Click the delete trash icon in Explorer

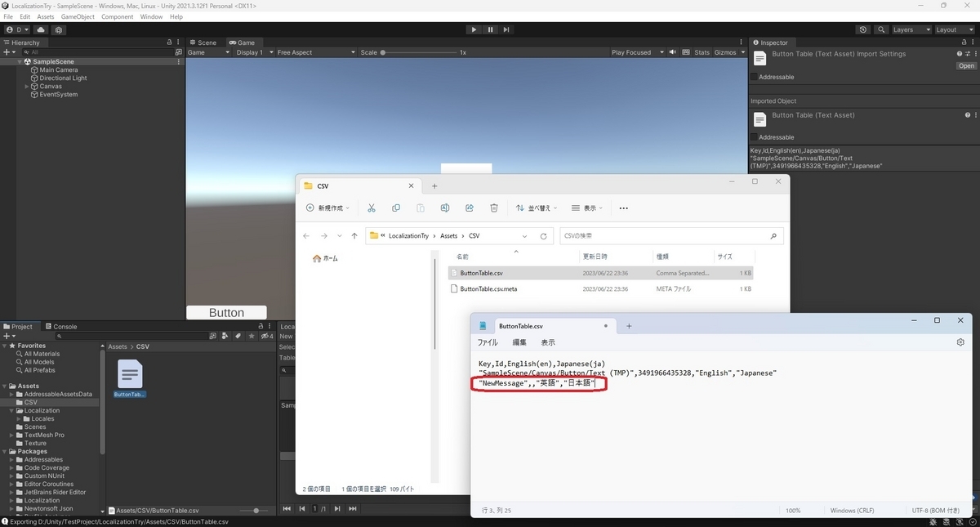pyautogui.click(x=493, y=208)
